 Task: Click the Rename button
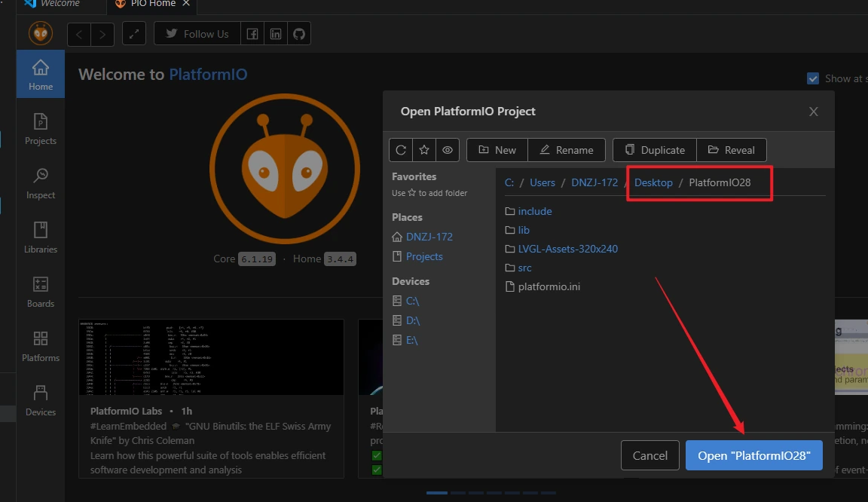(567, 150)
